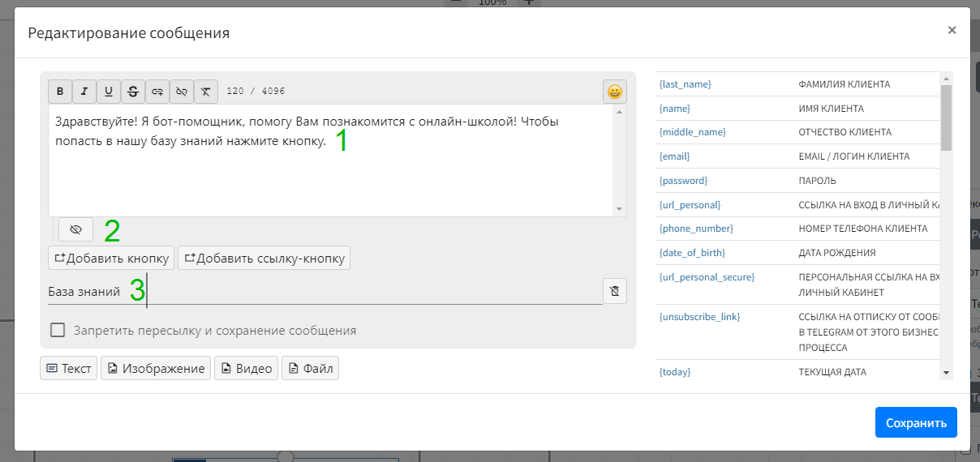Screen dimensions: 980x462
Task: Add a 'Файл' attachment block
Action: point(310,368)
